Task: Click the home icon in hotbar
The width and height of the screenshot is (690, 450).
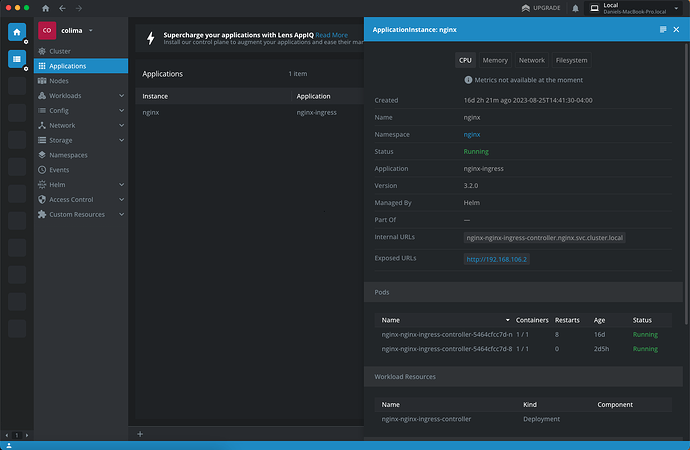Action: click(x=17, y=32)
